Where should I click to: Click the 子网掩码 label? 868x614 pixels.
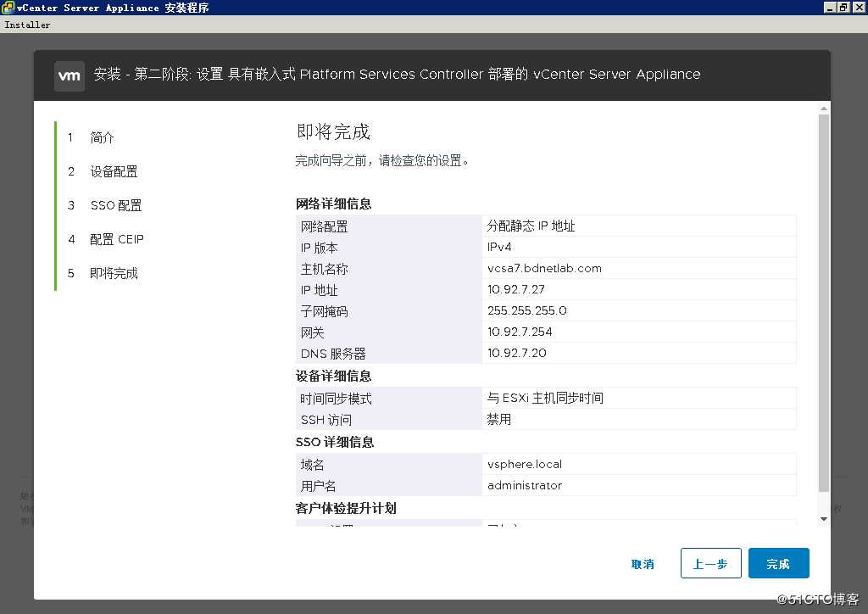point(325,311)
